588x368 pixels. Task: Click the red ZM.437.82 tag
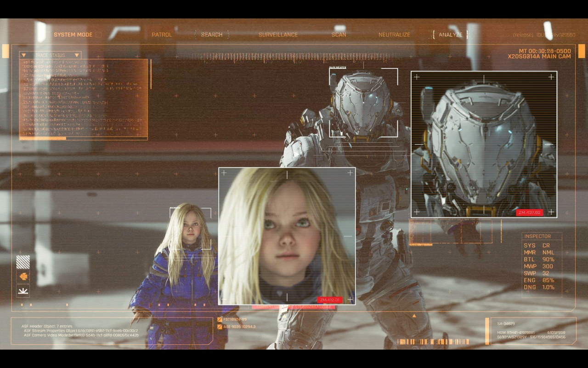point(530,213)
